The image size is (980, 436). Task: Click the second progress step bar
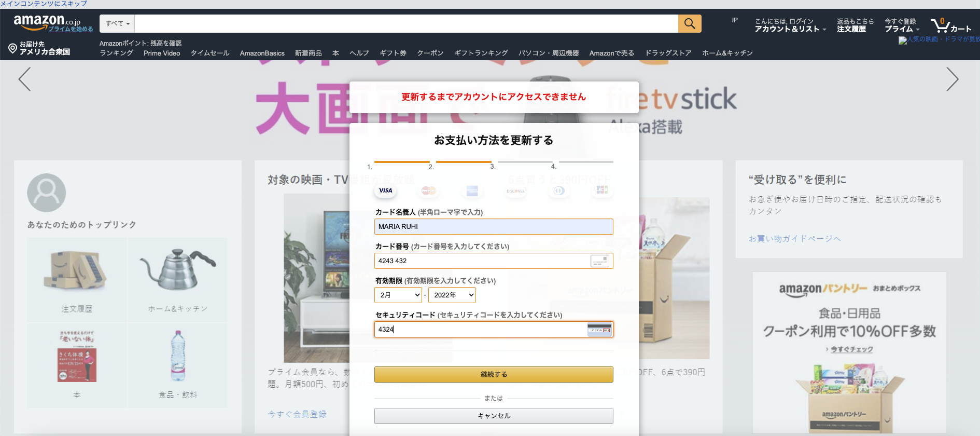pyautogui.click(x=463, y=162)
